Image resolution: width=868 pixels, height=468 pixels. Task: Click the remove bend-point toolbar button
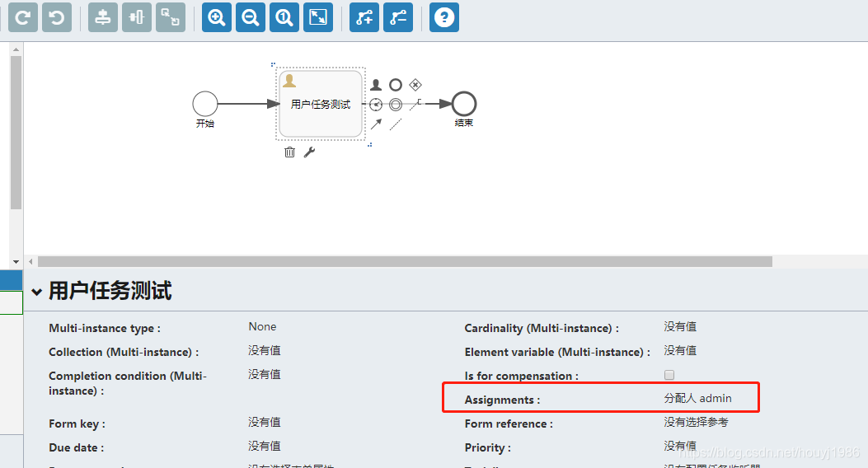pyautogui.click(x=398, y=17)
